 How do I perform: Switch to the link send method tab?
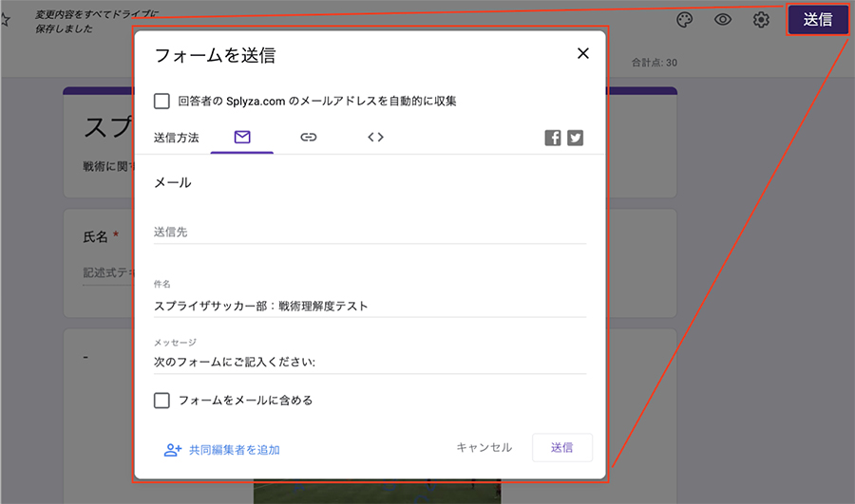pos(308,138)
